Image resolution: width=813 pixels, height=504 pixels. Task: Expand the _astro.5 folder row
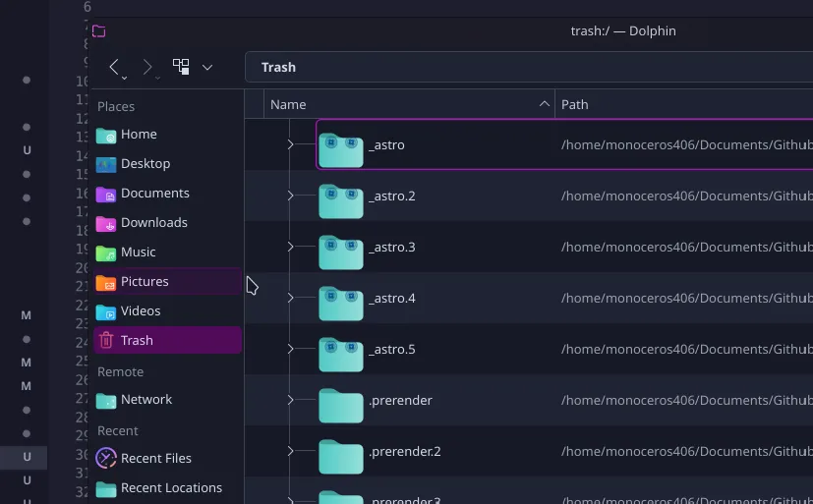290,349
